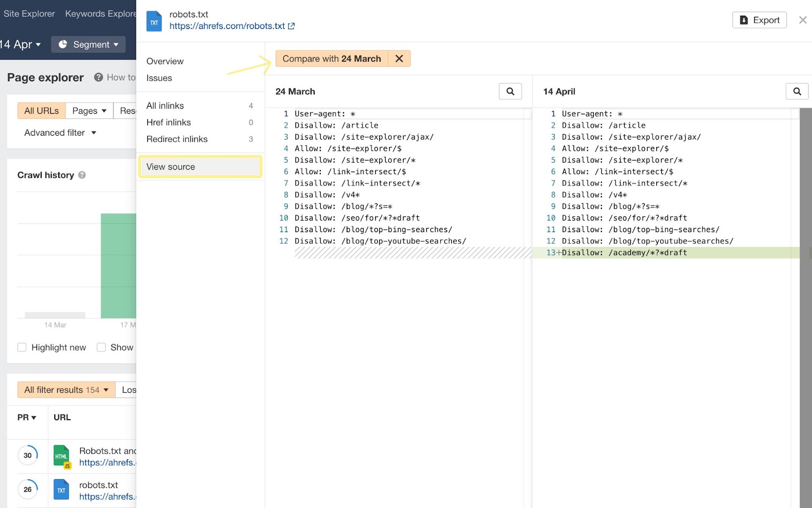Open the View source section
The image size is (812, 508).
tap(170, 166)
